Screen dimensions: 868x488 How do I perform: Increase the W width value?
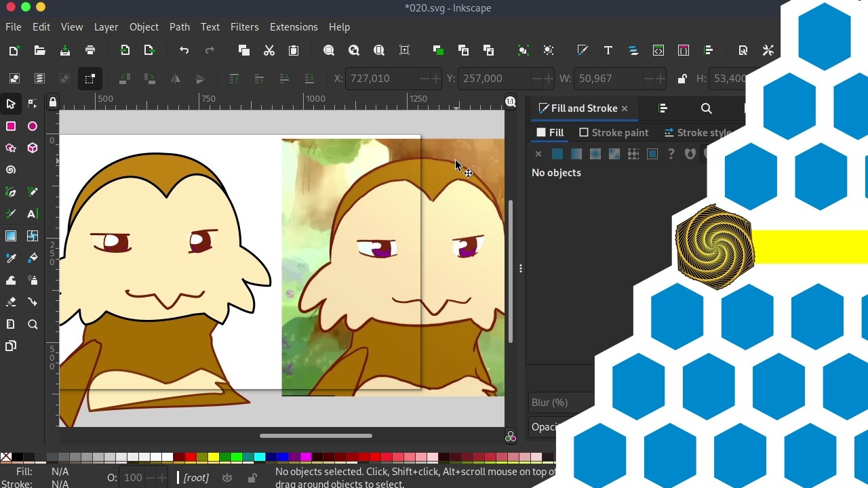[660, 79]
